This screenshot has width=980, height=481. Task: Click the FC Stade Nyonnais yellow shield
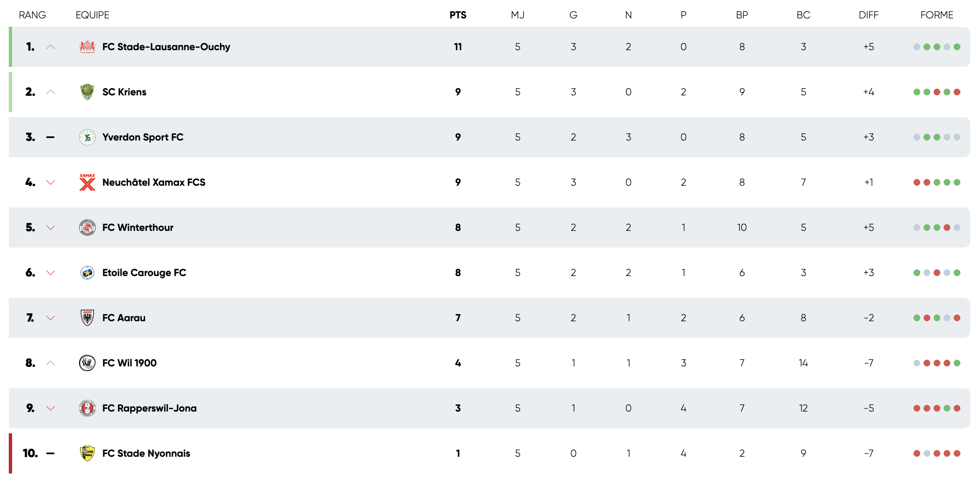[87, 453]
